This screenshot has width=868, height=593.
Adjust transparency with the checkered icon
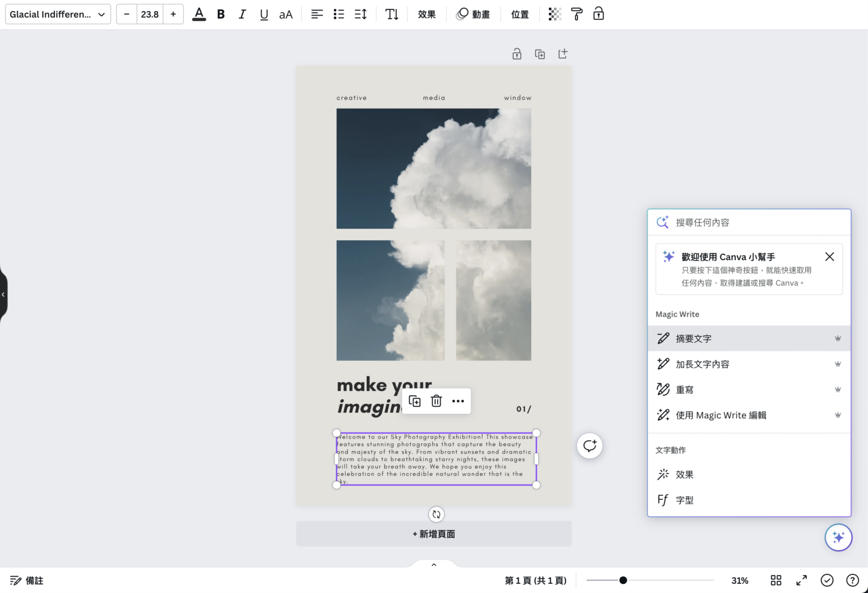[x=554, y=14]
